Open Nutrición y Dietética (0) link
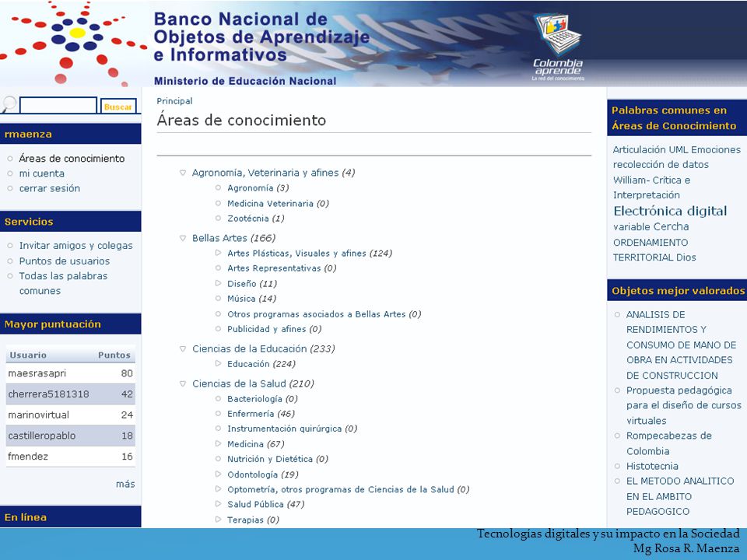Screen dimensions: 747x560 [278, 459]
